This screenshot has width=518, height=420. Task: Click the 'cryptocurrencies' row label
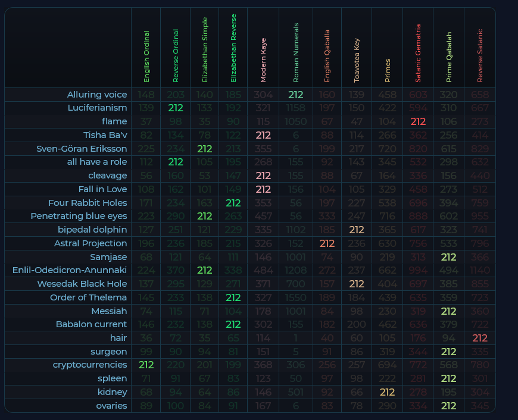[x=90, y=365]
